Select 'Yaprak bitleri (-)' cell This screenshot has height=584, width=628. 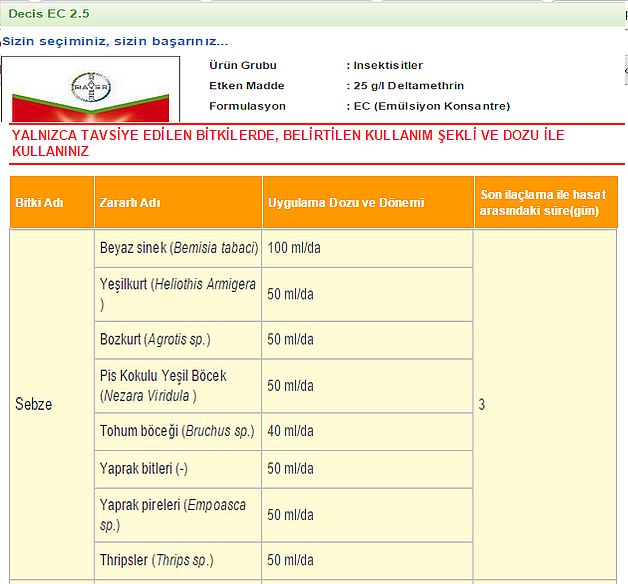tap(178, 469)
